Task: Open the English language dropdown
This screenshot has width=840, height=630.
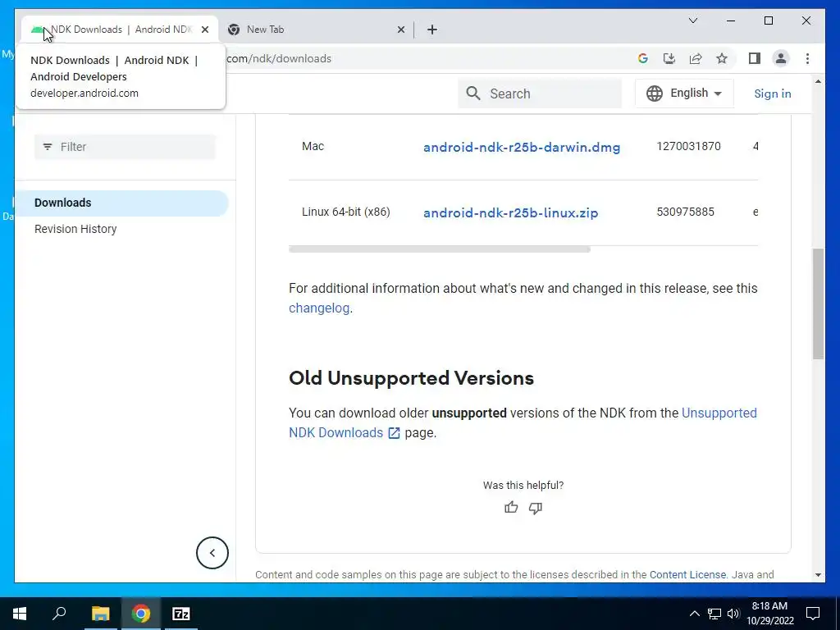Action: [x=684, y=94]
